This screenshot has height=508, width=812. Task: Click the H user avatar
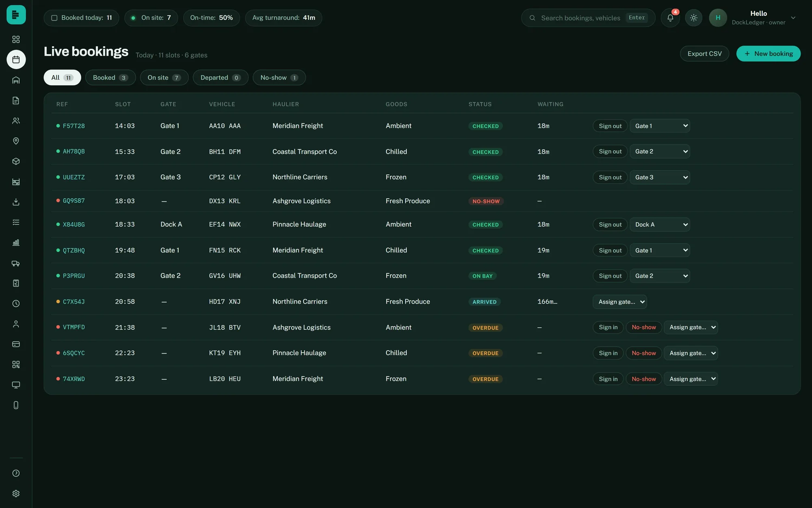[718, 18]
